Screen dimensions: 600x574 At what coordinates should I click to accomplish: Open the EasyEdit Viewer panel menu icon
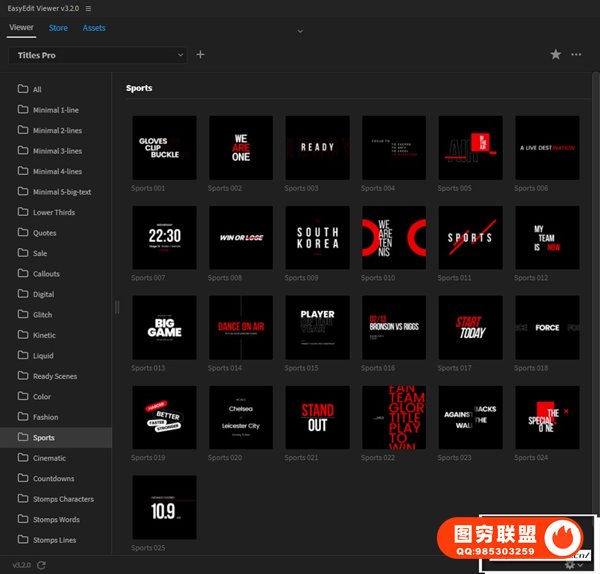88,8
